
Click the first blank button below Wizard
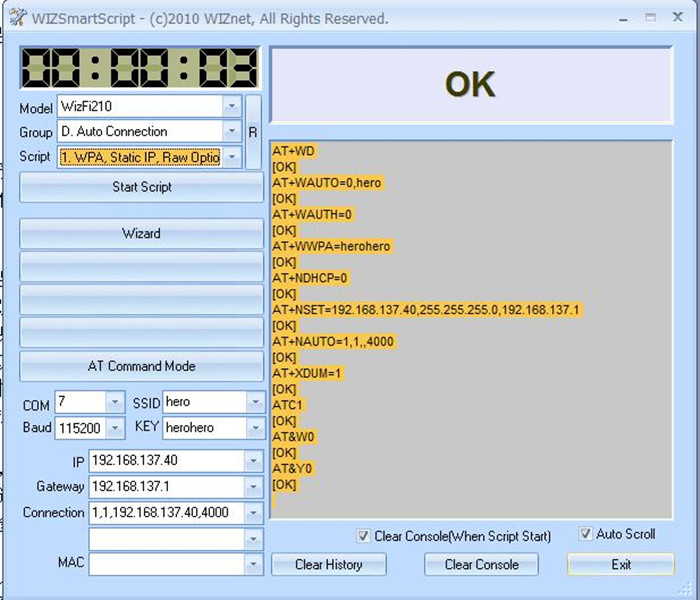[x=142, y=267]
